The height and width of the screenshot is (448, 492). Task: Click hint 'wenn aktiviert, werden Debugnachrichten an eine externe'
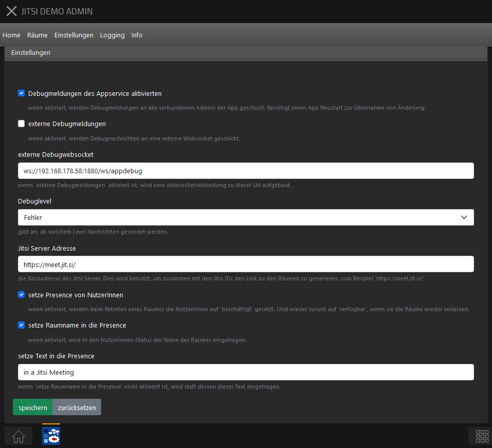tap(134, 138)
